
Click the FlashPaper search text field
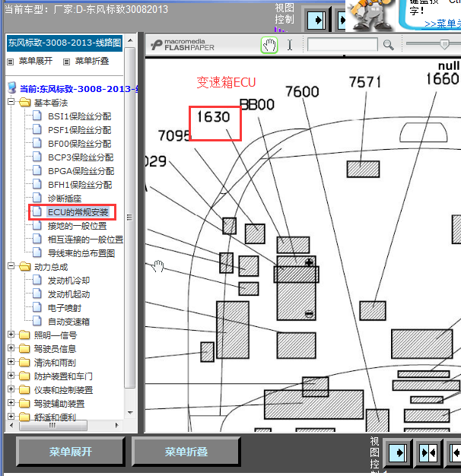342,45
